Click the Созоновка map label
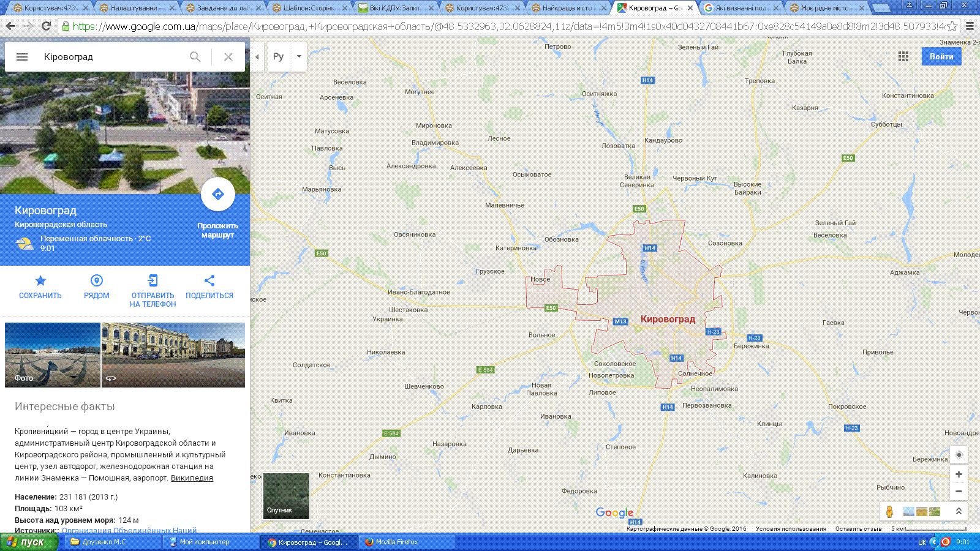The width and height of the screenshot is (980, 551). [x=725, y=243]
